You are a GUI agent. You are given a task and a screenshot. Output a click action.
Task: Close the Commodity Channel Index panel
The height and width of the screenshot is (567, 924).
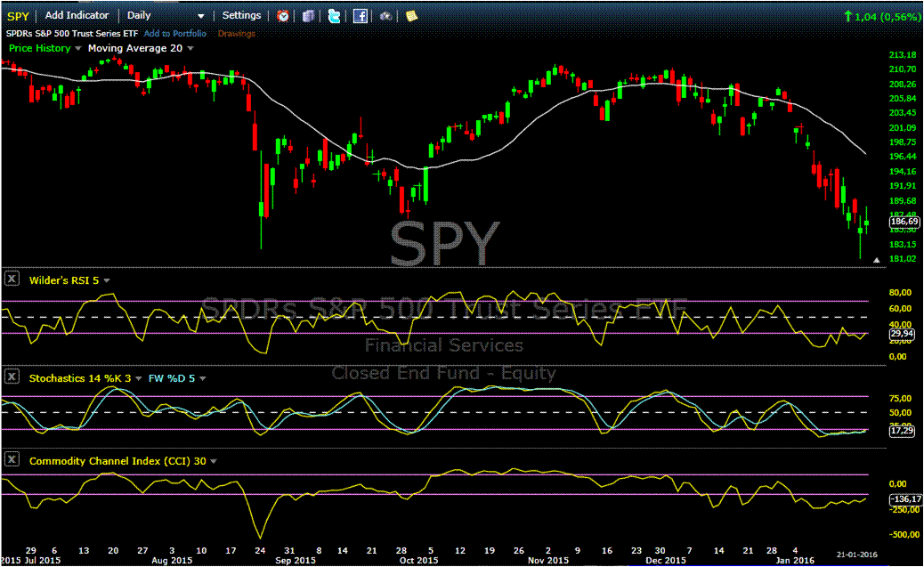[x=12, y=459]
